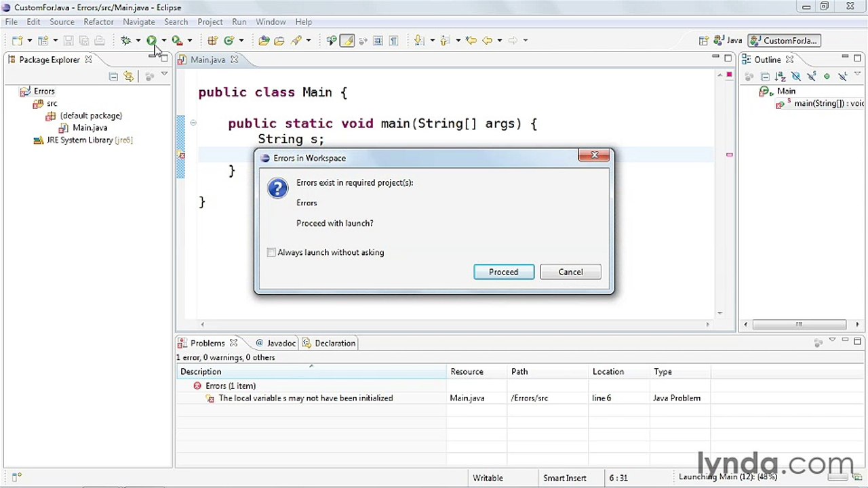This screenshot has height=488, width=868.
Task: Switch to the Java perspective button
Action: pos(729,41)
